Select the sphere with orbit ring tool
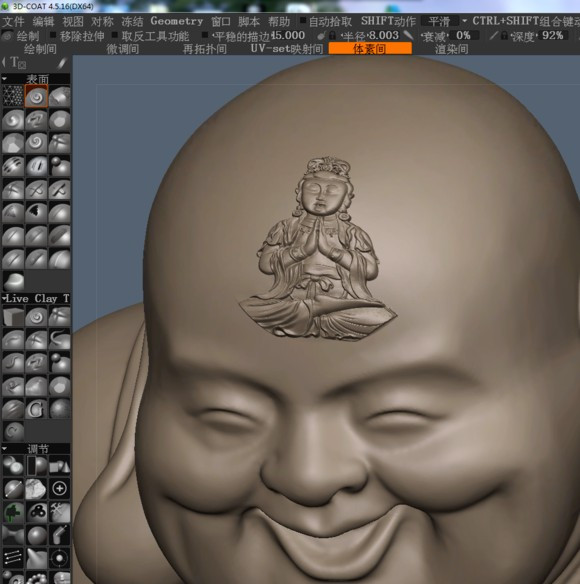 tap(59, 558)
